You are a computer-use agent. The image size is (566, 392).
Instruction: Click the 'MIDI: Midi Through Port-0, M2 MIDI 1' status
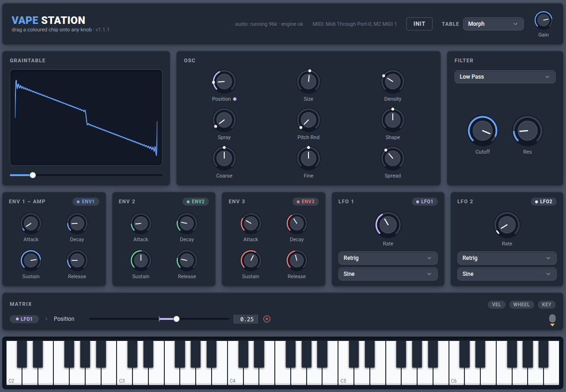[x=354, y=24]
